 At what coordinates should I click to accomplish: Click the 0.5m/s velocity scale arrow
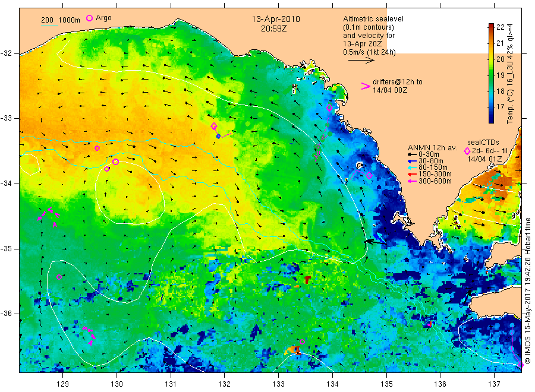pyautogui.click(x=361, y=61)
